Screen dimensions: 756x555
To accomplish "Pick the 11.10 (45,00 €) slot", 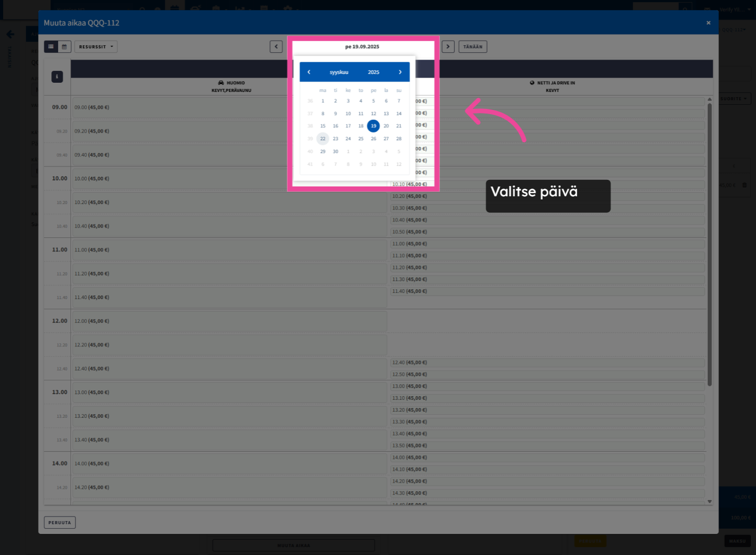I will 547,255.
